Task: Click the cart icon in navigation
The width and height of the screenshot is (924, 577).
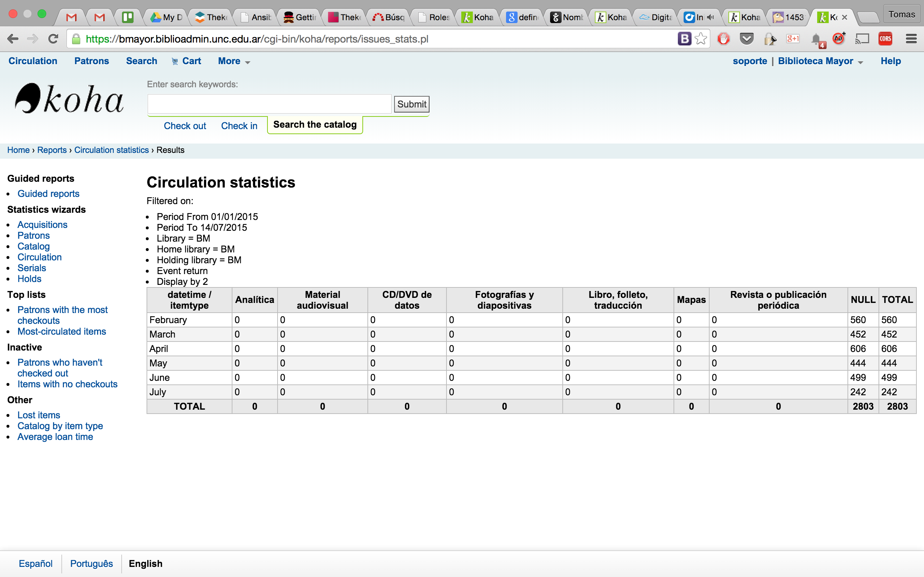Action: click(175, 61)
